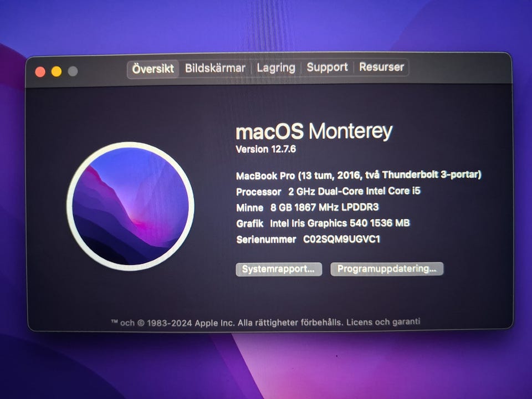Click the macOS Monterey round logo image
This screenshot has width=532, height=399.
point(130,206)
